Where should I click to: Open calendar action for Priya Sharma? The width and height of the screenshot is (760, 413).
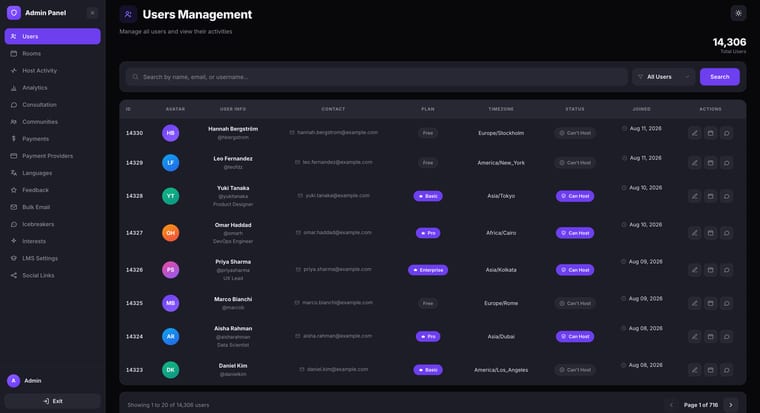click(x=711, y=270)
